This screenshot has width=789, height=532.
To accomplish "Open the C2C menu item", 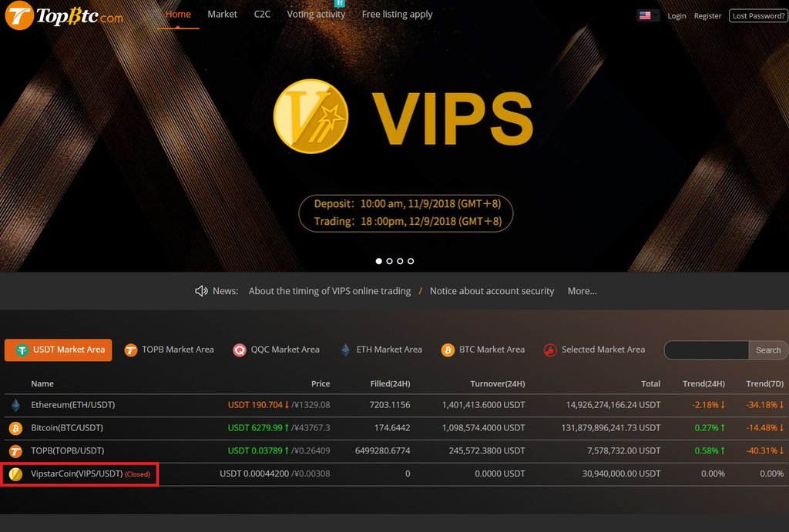I will point(262,14).
